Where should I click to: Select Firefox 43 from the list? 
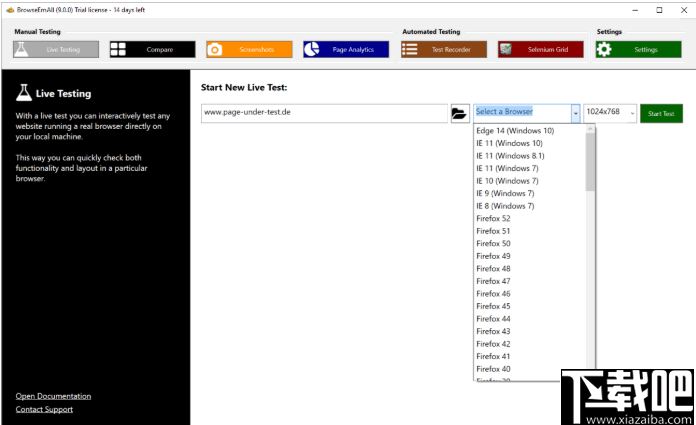pos(530,331)
